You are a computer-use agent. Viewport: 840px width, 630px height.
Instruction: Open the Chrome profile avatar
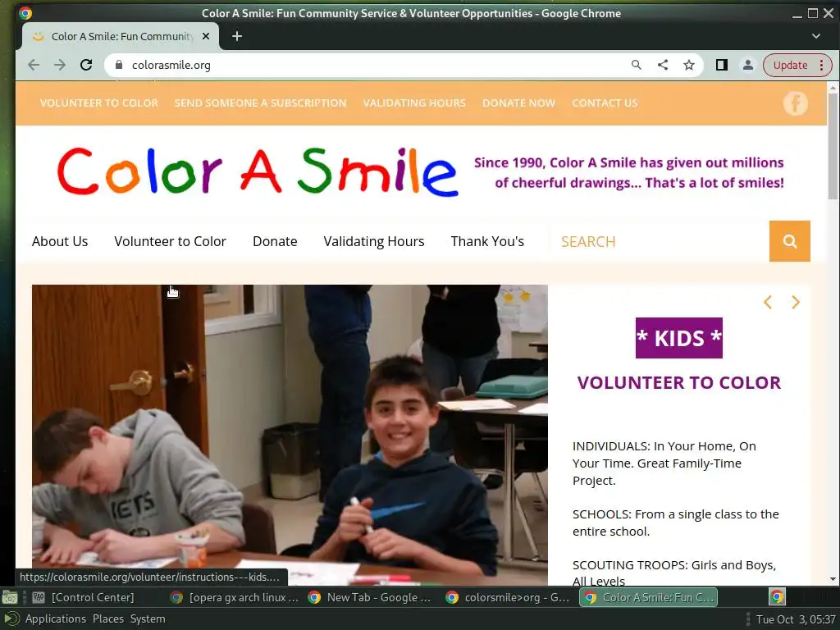coord(748,65)
